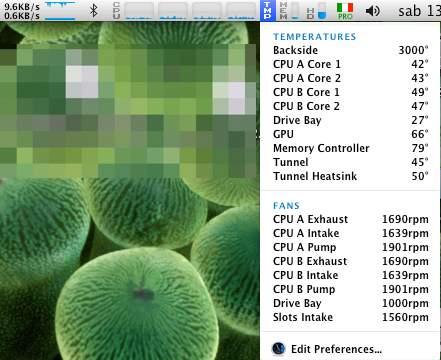Select the Tunnel 45° temperature row
Screen dimensions: 441x360
tap(350, 162)
